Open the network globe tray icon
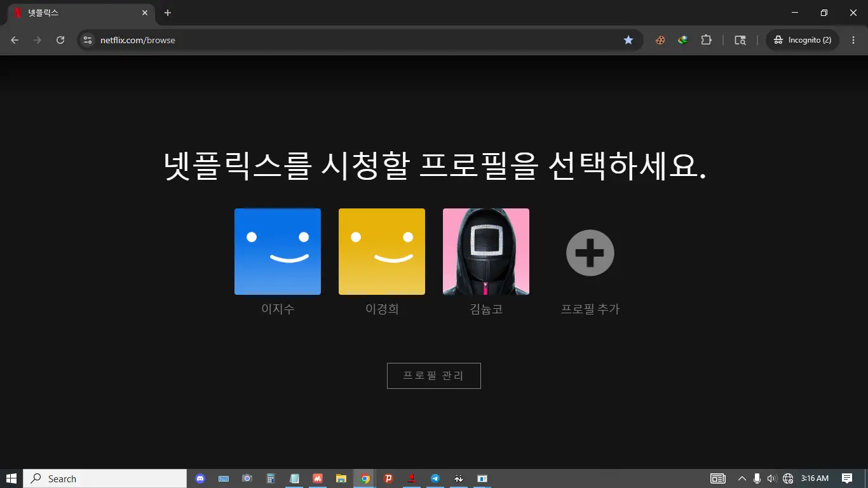 [788, 478]
